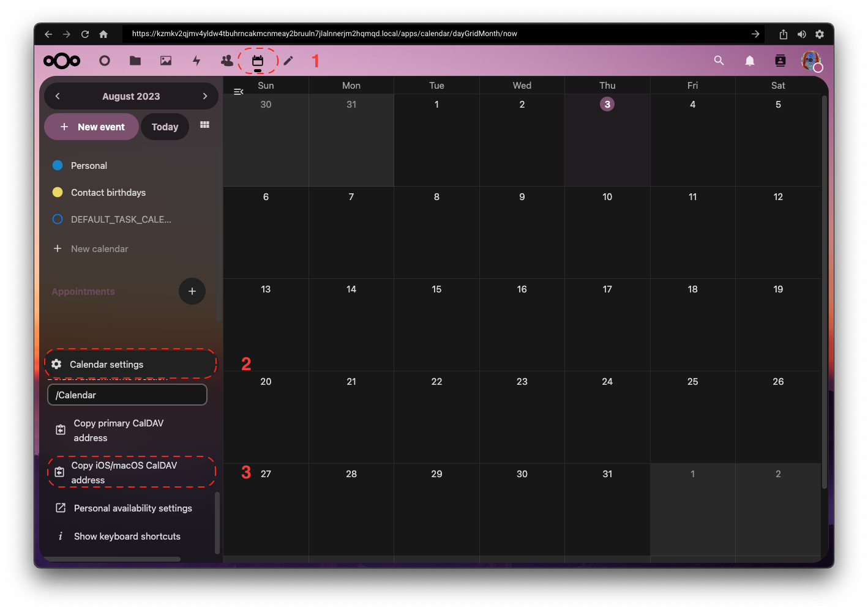The height and width of the screenshot is (613, 868).
Task: Enable the DEFAULT_TASK_CALE... calendar
Action: [58, 219]
